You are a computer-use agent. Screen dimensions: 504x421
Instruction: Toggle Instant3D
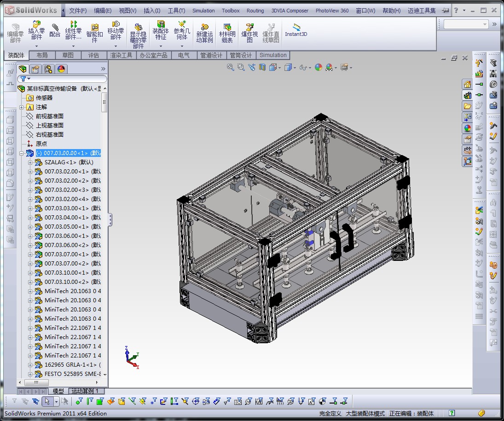[x=296, y=30]
